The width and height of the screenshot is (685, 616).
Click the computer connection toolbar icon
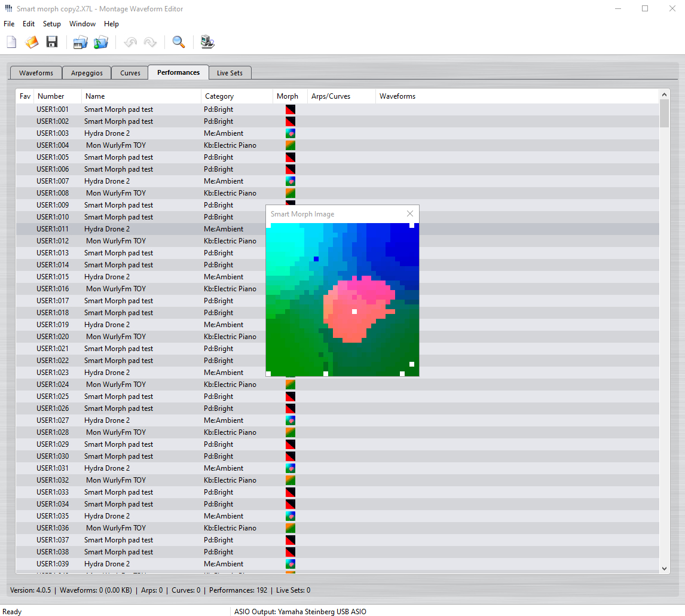[207, 42]
